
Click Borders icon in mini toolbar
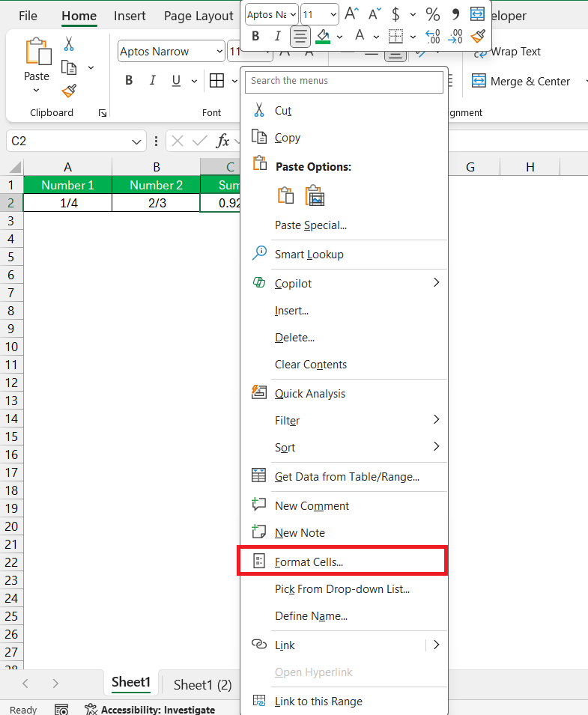395,37
